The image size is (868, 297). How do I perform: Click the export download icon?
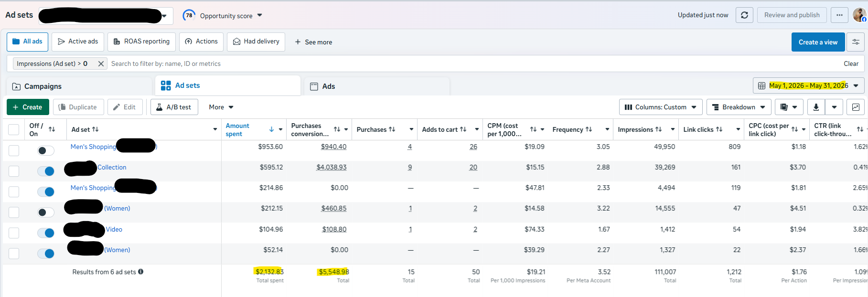(816, 107)
